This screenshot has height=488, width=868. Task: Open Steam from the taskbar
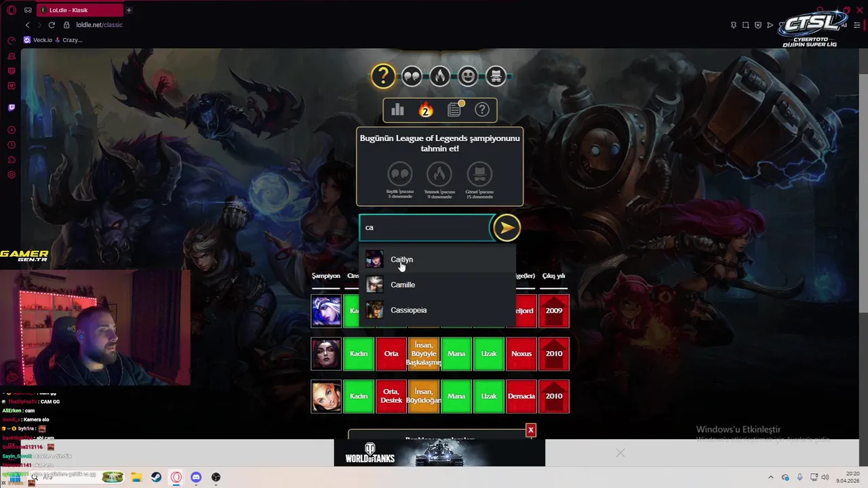[156, 477]
